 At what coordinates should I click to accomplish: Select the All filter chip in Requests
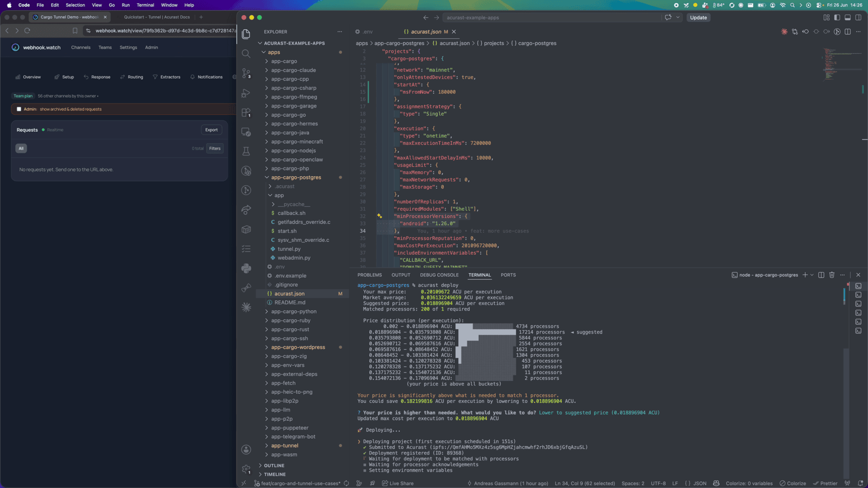21,148
